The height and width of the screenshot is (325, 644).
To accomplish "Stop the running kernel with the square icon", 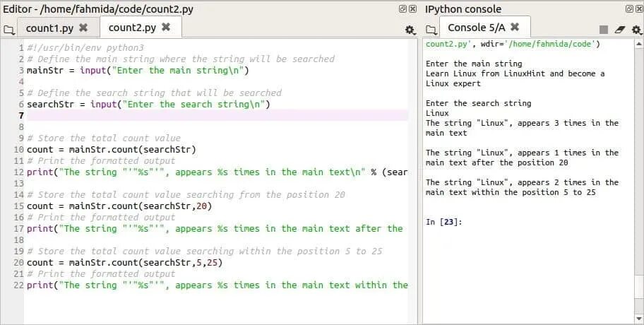I will pos(603,30).
